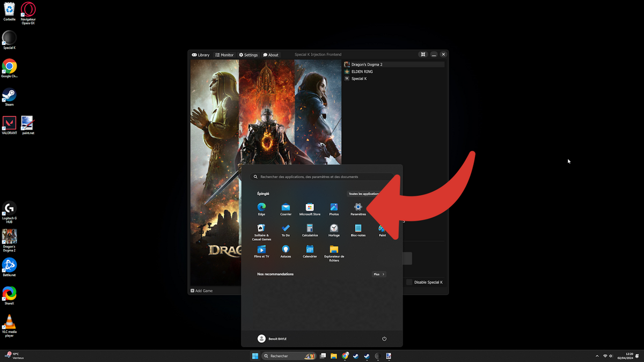
Task: Select the Battle.net desktop shortcut
Action: tap(10, 267)
